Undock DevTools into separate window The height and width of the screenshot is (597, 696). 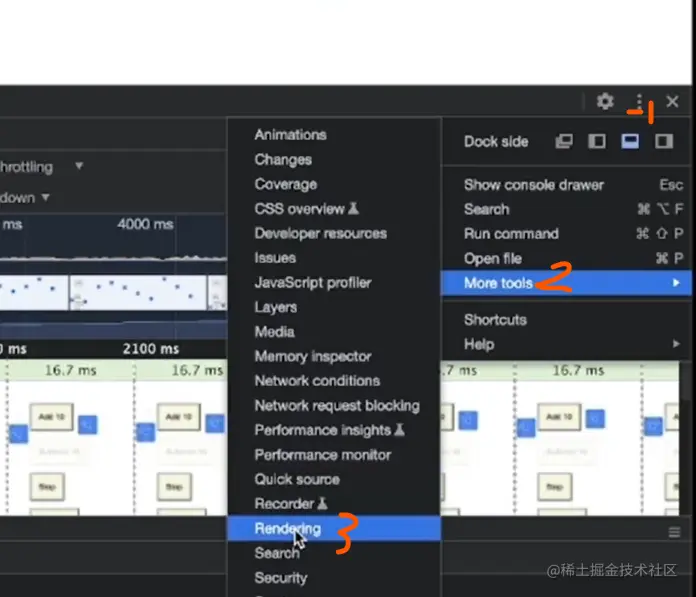[564, 142]
